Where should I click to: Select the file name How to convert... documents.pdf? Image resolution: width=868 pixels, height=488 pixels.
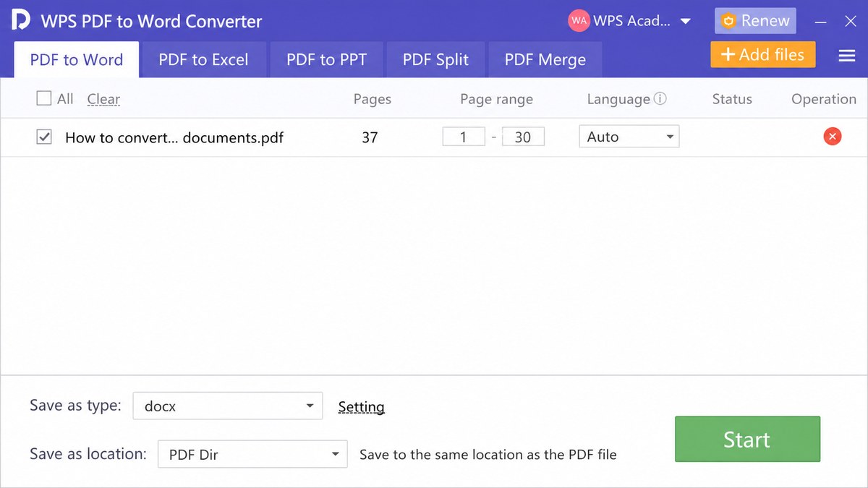click(174, 137)
